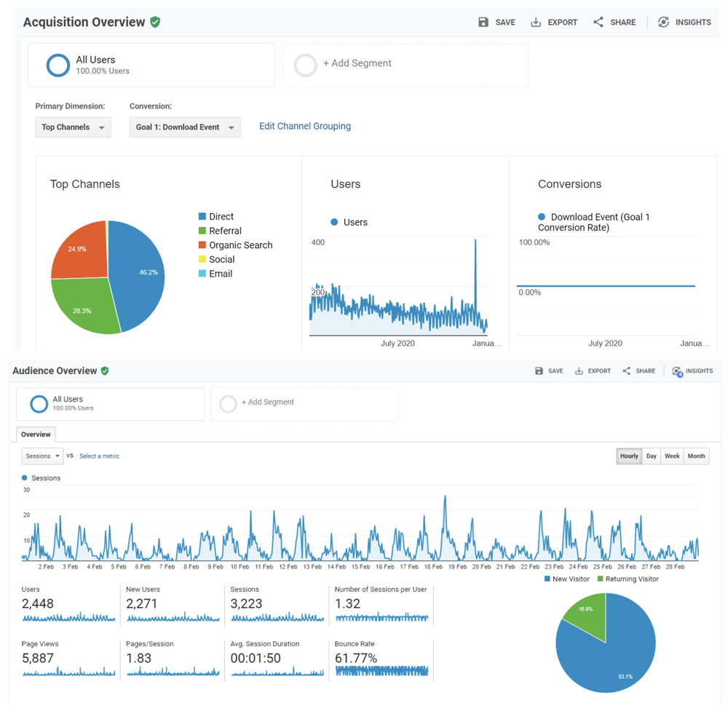This screenshot has height=706, width=728.
Task: Click the Pages/Session value 1.83
Action: click(139, 658)
